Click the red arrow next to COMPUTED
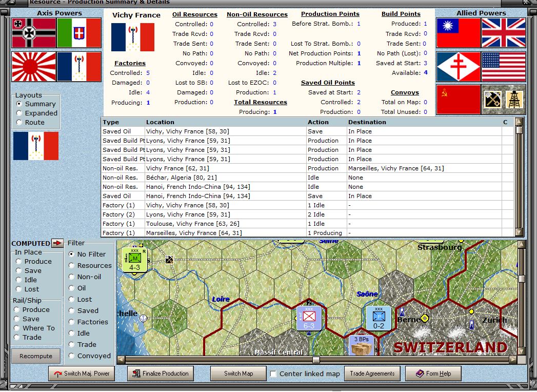 click(58, 243)
